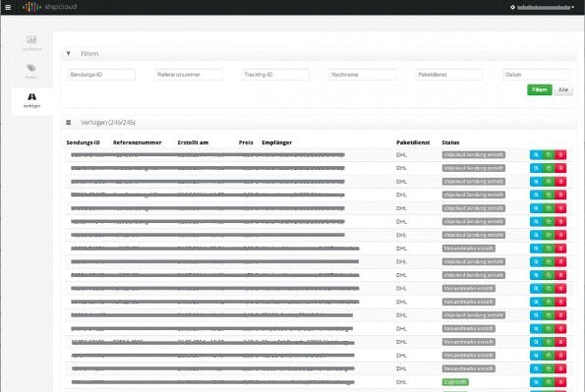Sort by the Referenznummer column header

138,142
